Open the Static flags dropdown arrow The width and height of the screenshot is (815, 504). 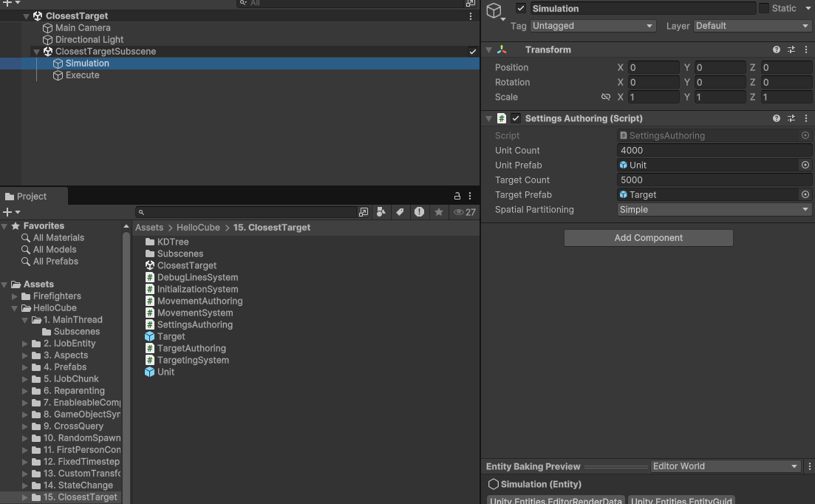click(808, 8)
